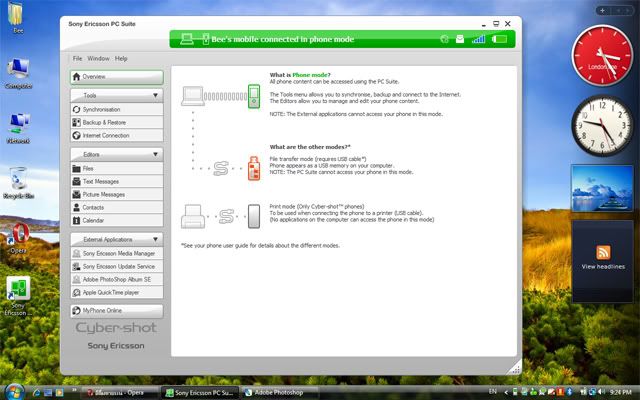This screenshot has height=400, width=640.
Task: Switch to Adobe Photoshop taskbar button
Action: click(279, 393)
